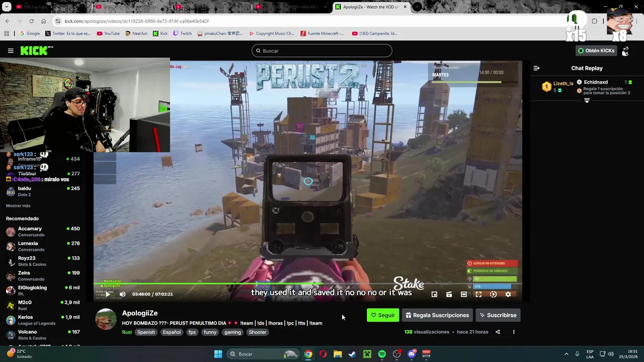Screen dimensions: 644x362
Task: Open the YouTube bookmark
Action: point(108,34)
